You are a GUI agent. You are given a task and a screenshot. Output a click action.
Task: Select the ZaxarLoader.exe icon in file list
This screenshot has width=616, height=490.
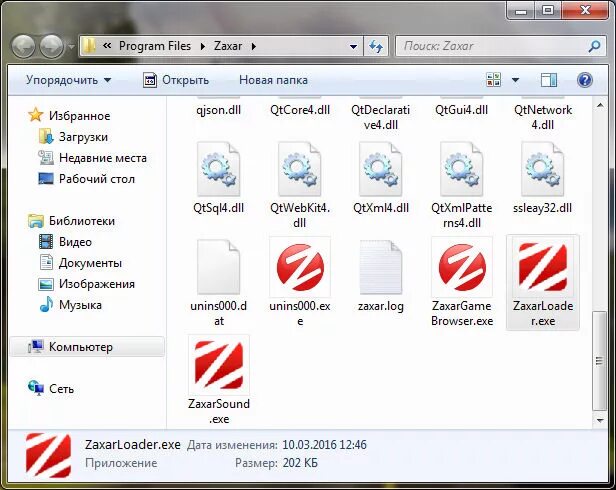tap(543, 267)
